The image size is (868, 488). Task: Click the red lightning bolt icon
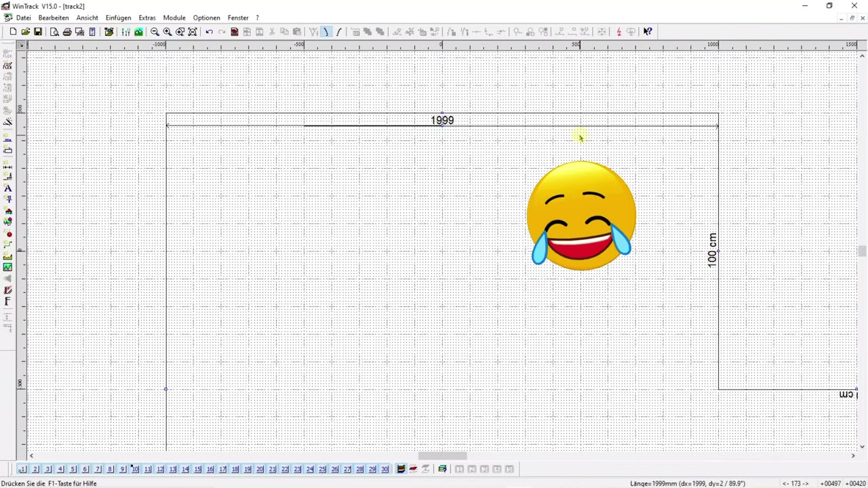tap(618, 32)
